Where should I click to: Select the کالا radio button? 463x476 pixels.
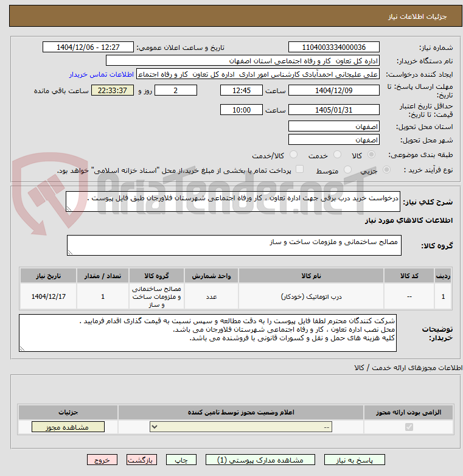[371, 155]
